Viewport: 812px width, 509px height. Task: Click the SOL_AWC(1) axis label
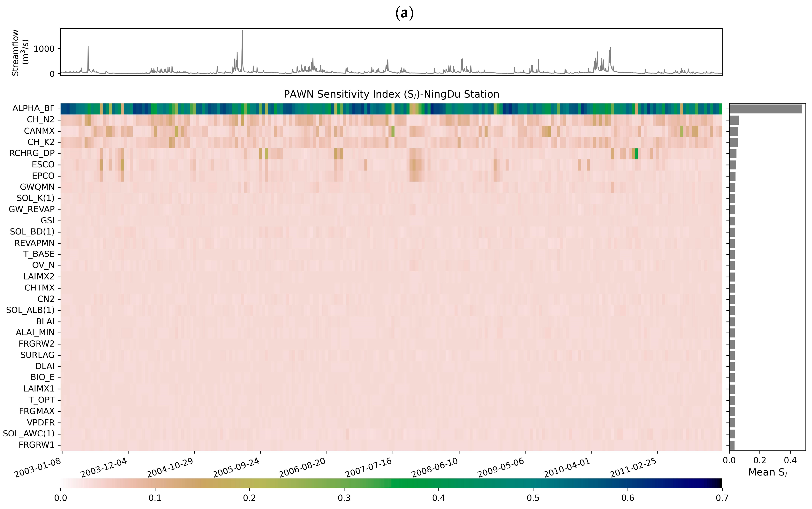point(29,434)
